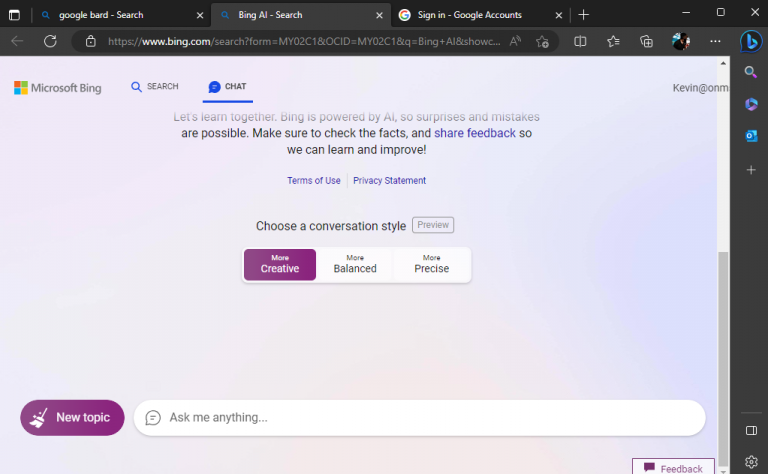View site information lock icon
768x474 pixels.
point(91,41)
